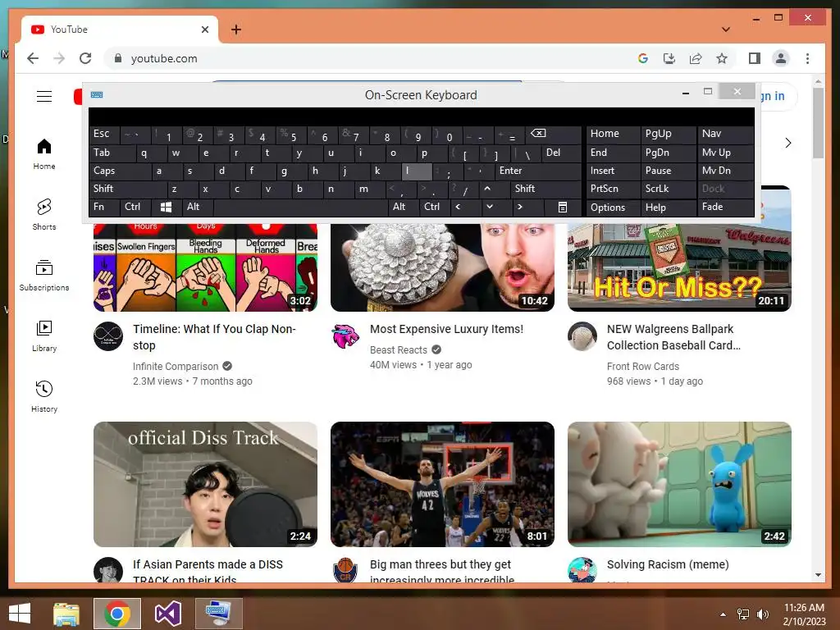840x630 pixels.
Task: Tap the spacebar on the On-Screen Keyboard
Action: (300, 207)
